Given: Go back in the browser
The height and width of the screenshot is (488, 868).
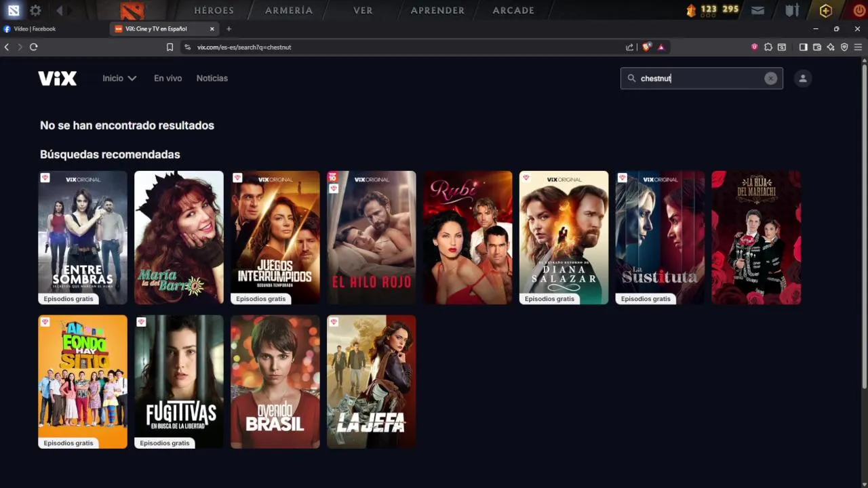Looking at the screenshot, I should click(7, 47).
